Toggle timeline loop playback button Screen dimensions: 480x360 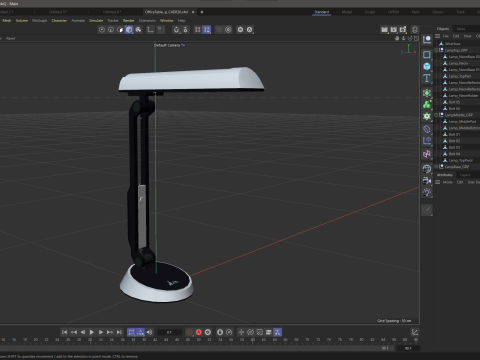131,332
